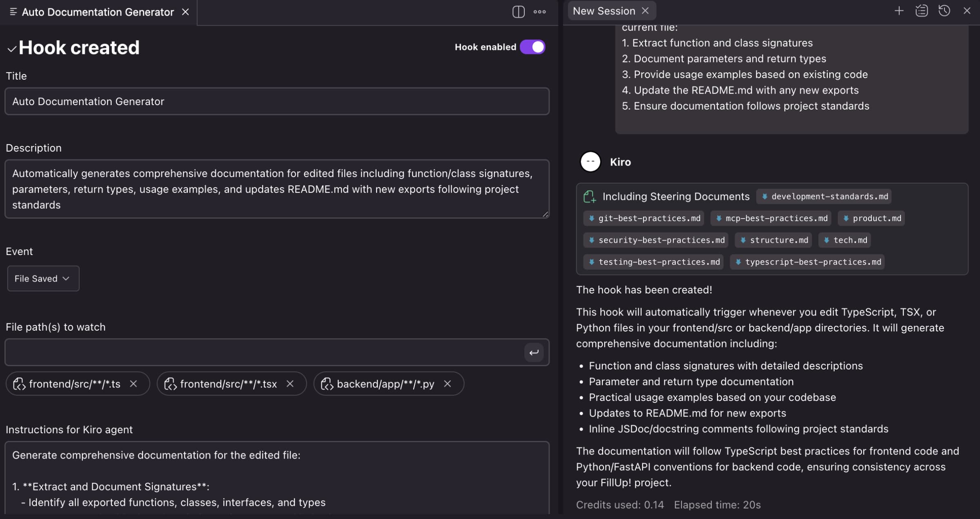Remove the backend/app/**/*.py watch pattern

pyautogui.click(x=447, y=384)
